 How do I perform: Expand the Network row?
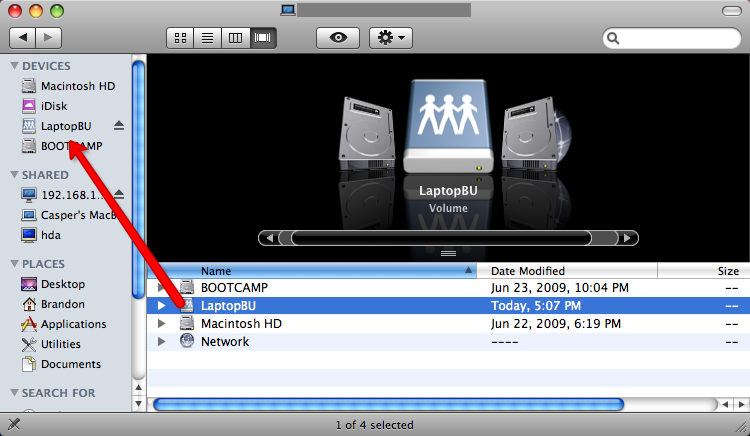pos(161,342)
